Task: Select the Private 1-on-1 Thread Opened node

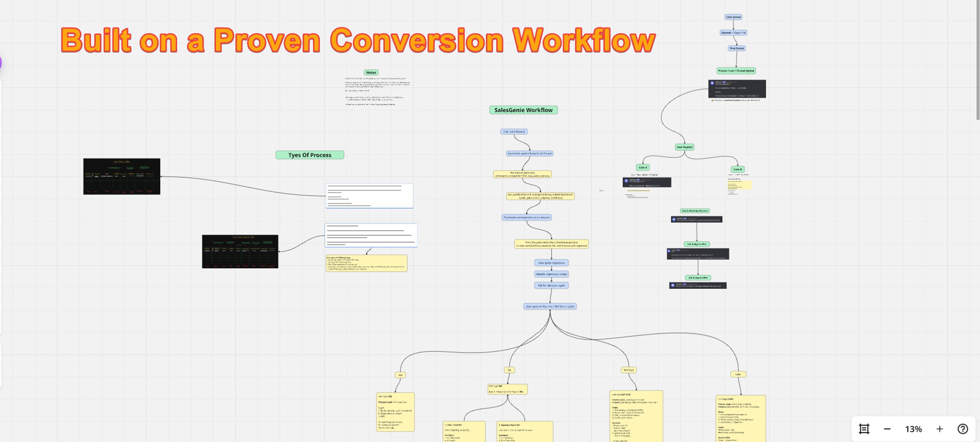Action: (x=736, y=71)
